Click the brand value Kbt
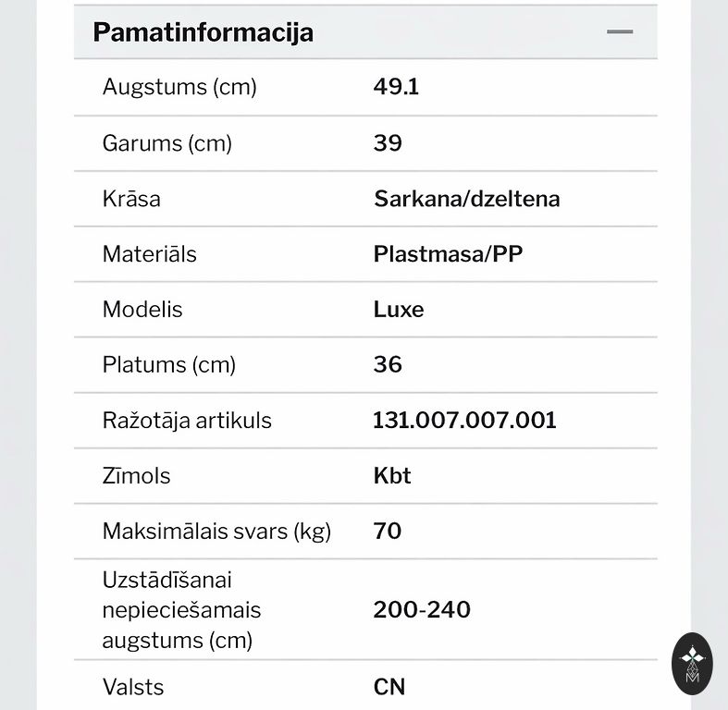 (392, 476)
